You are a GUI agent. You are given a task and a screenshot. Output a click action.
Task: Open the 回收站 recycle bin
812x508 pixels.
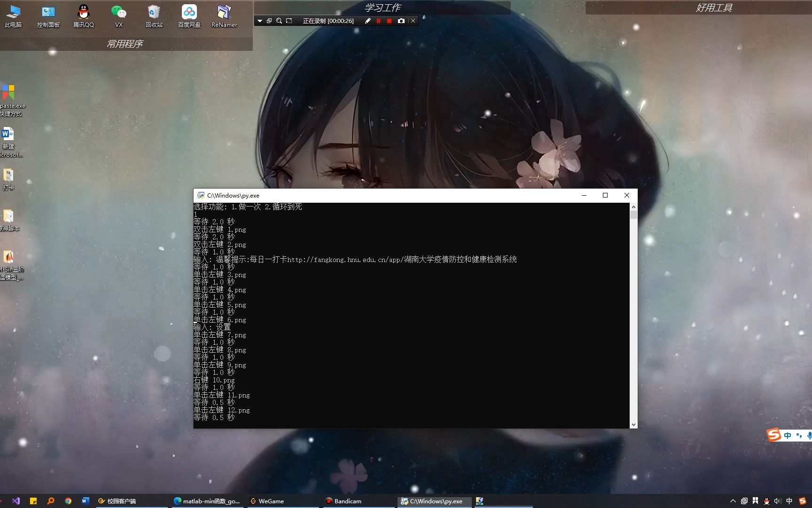(x=154, y=16)
